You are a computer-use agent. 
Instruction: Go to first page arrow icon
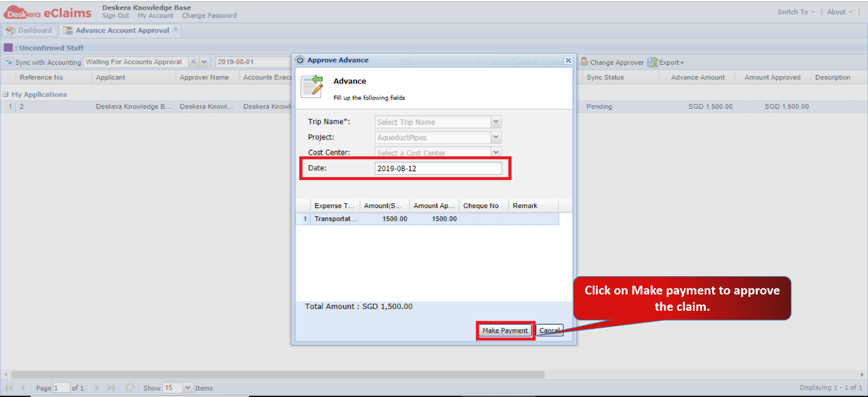coord(9,388)
